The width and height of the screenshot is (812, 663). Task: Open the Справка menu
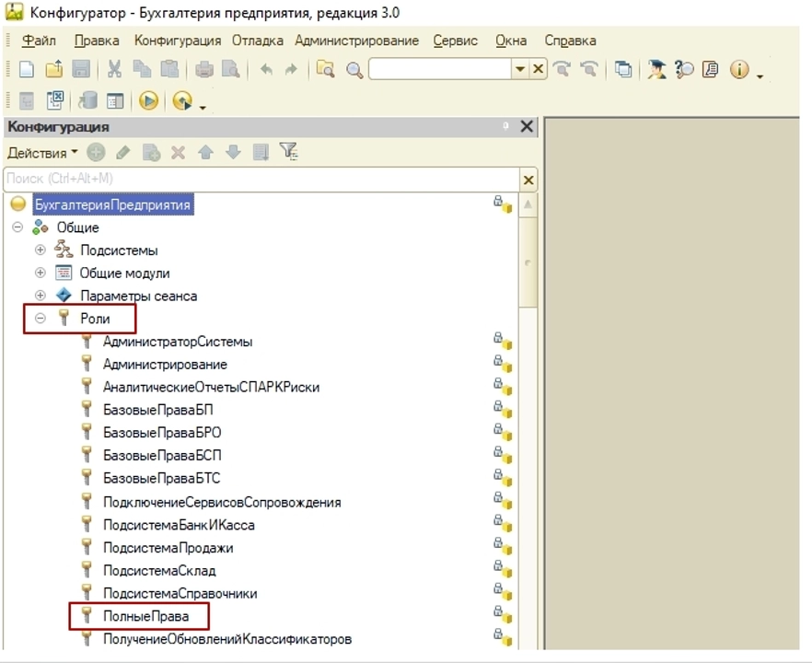click(570, 41)
